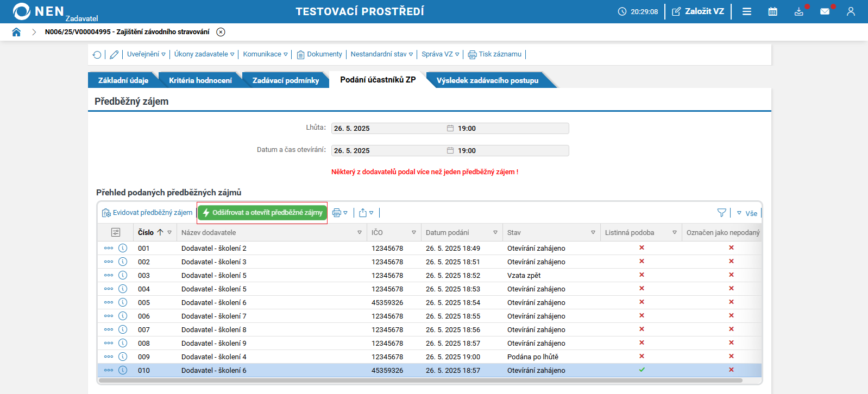Expand the Komunikace menu
The image size is (868, 394).
[265, 54]
